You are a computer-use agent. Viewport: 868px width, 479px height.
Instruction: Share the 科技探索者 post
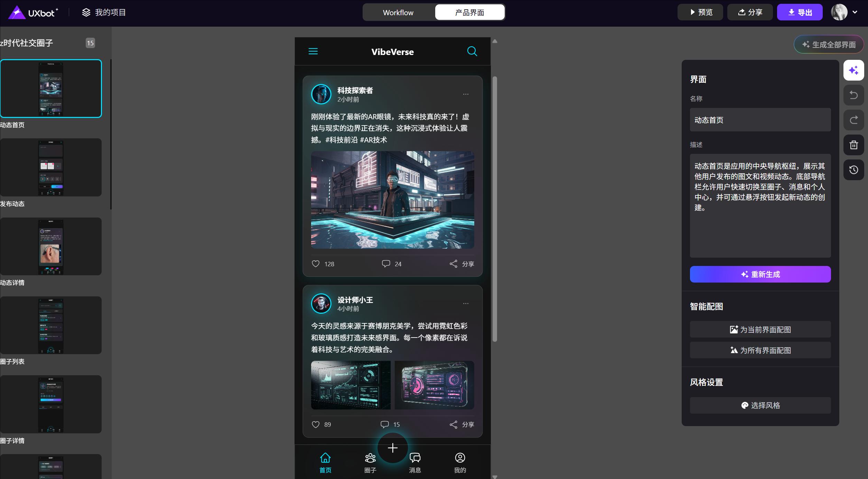point(461,264)
